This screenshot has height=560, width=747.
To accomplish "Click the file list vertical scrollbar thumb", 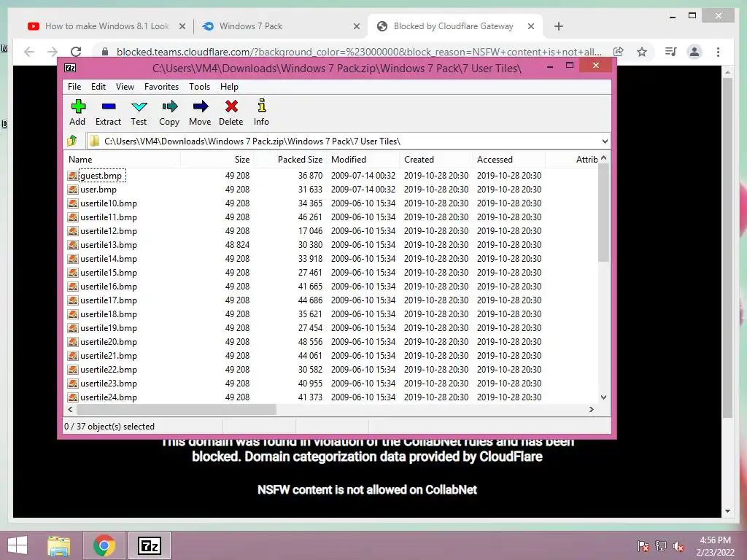I will tap(603, 212).
